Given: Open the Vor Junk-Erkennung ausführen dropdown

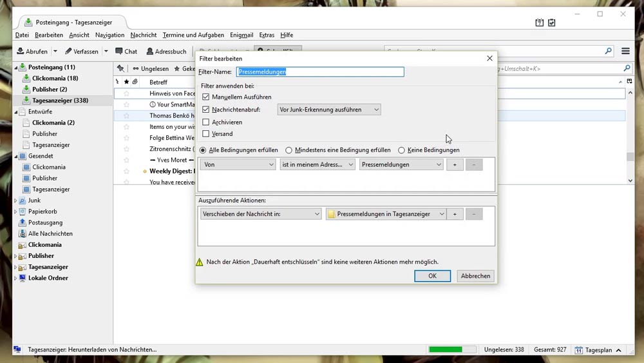Looking at the screenshot, I should 329,110.
